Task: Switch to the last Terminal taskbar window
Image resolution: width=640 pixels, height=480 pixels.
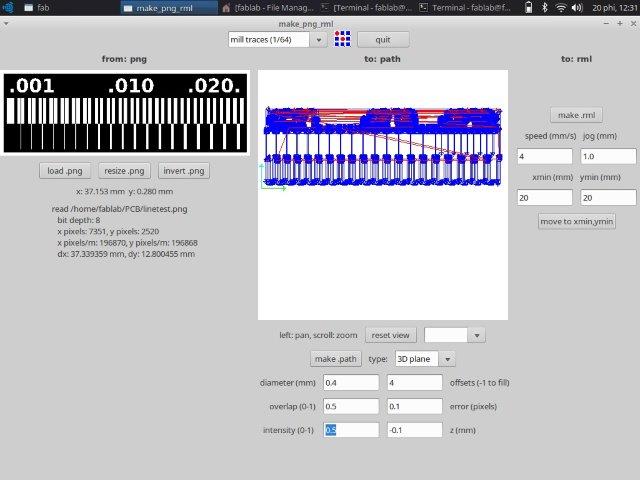Action: pyautogui.click(x=465, y=8)
